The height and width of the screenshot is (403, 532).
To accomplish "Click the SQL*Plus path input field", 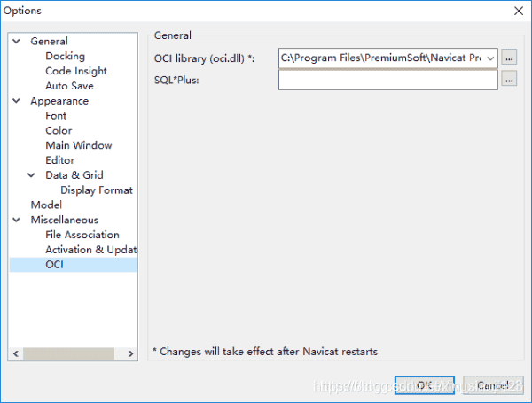I will click(388, 80).
